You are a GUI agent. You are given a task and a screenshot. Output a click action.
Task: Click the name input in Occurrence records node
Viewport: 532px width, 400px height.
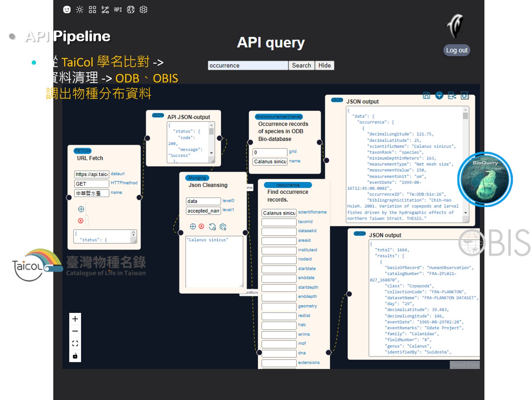[270, 161]
